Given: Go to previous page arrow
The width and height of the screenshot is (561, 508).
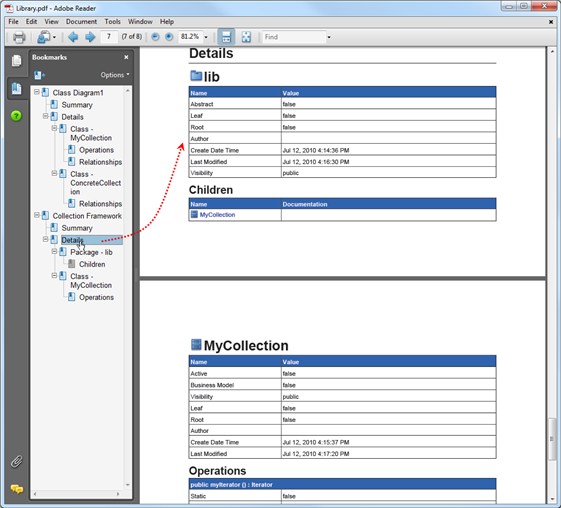Looking at the screenshot, I should (x=73, y=37).
